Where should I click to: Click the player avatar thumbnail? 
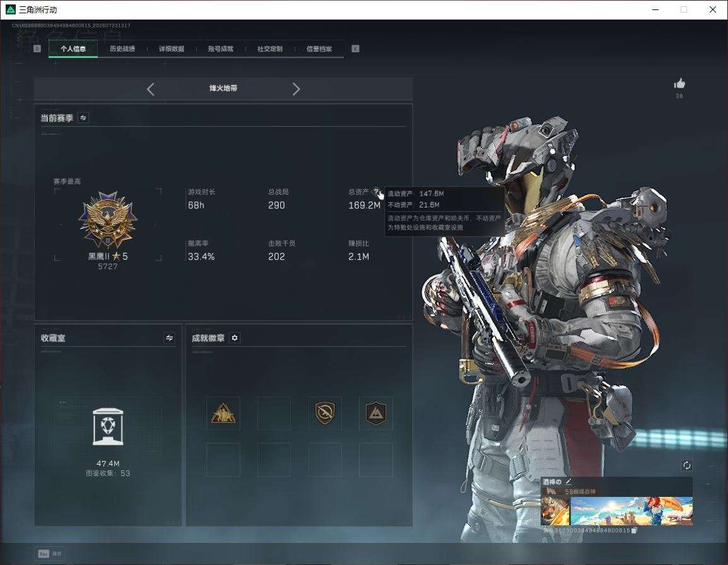[555, 511]
